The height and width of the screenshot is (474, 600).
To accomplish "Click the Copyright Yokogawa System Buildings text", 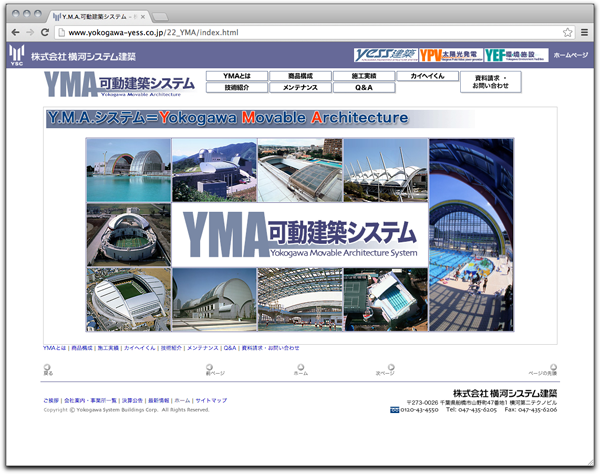I will pyautogui.click(x=126, y=410).
